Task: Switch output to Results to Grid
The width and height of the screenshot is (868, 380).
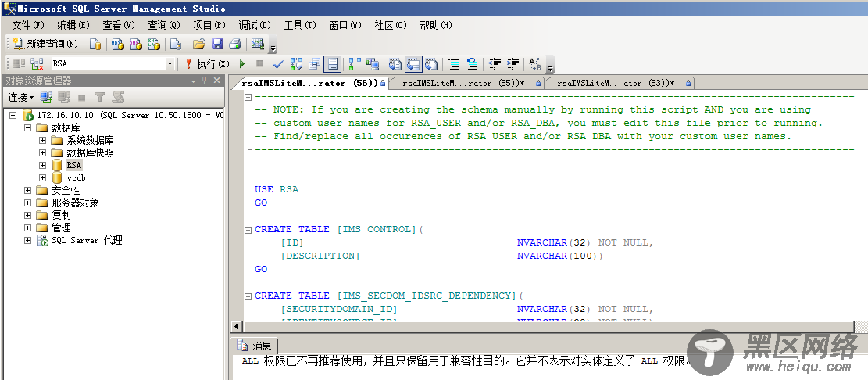Action: 413,64
